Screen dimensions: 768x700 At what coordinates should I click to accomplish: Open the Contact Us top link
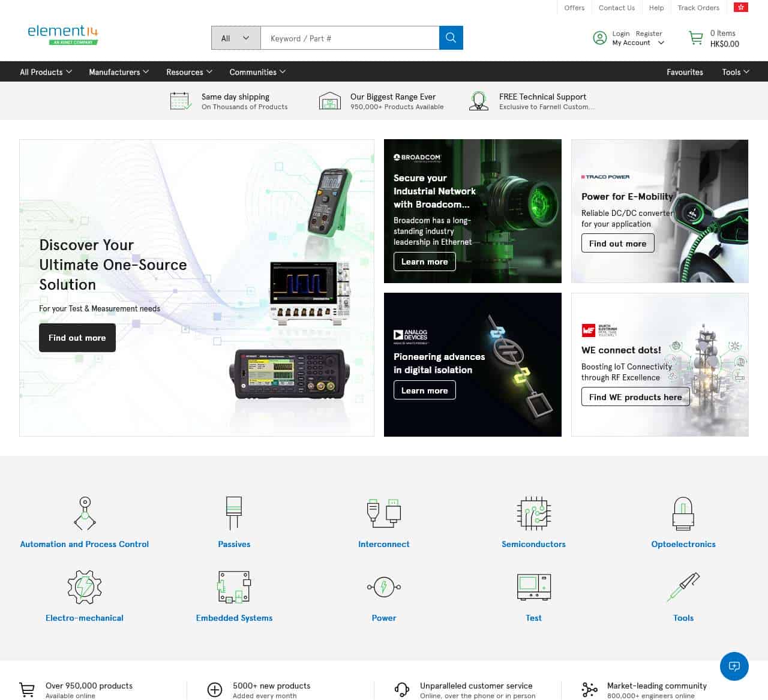616,8
